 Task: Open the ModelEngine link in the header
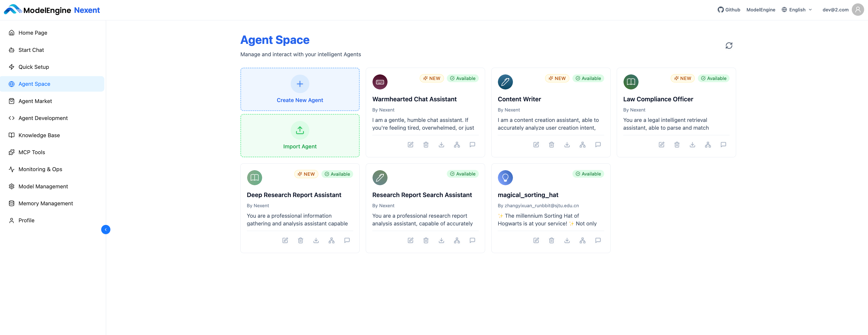pyautogui.click(x=761, y=9)
